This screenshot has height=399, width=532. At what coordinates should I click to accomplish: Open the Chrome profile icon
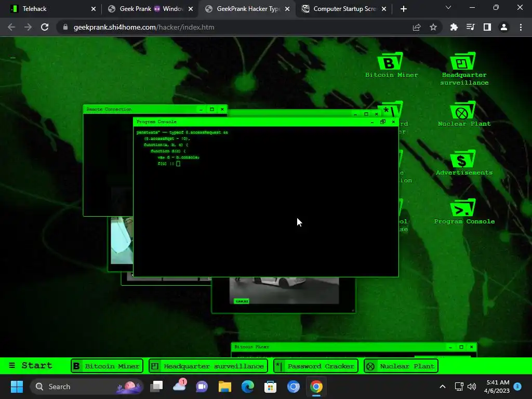click(504, 27)
